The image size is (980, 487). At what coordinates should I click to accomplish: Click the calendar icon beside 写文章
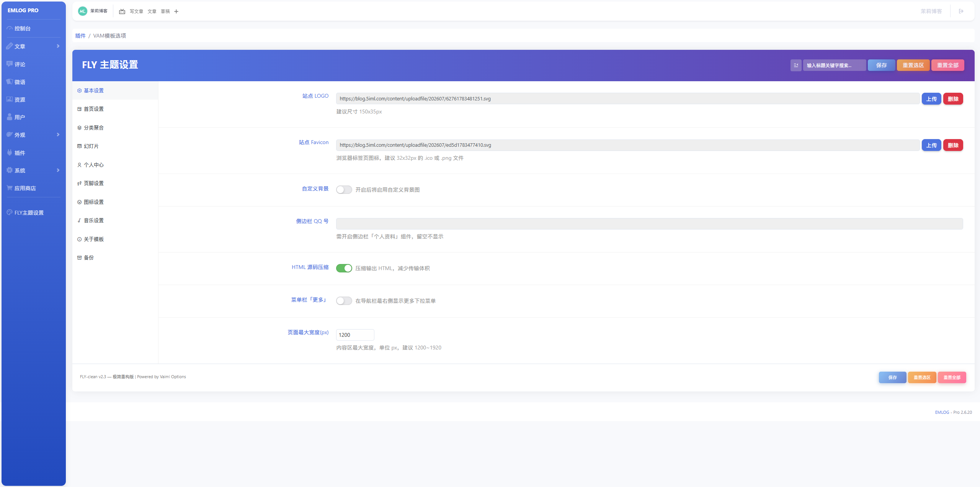click(122, 11)
